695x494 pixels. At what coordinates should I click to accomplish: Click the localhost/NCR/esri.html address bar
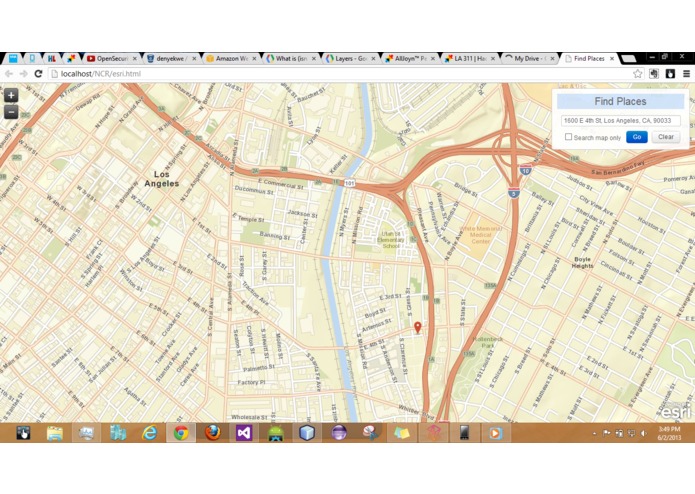point(339,74)
